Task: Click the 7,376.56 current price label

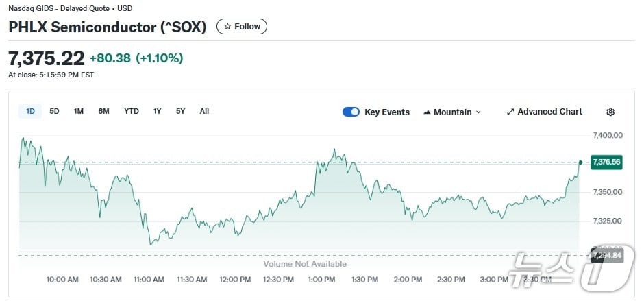Action: click(x=606, y=162)
